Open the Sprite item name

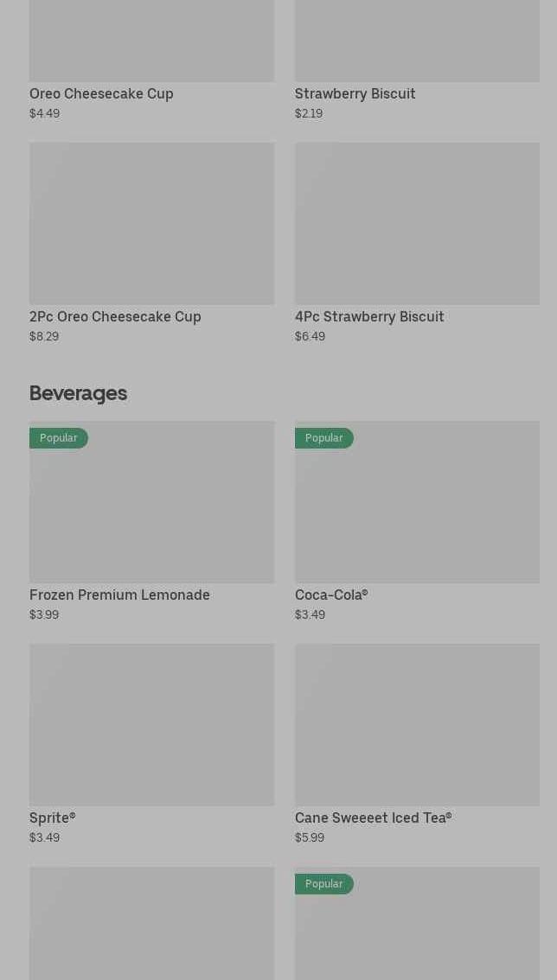[52, 818]
